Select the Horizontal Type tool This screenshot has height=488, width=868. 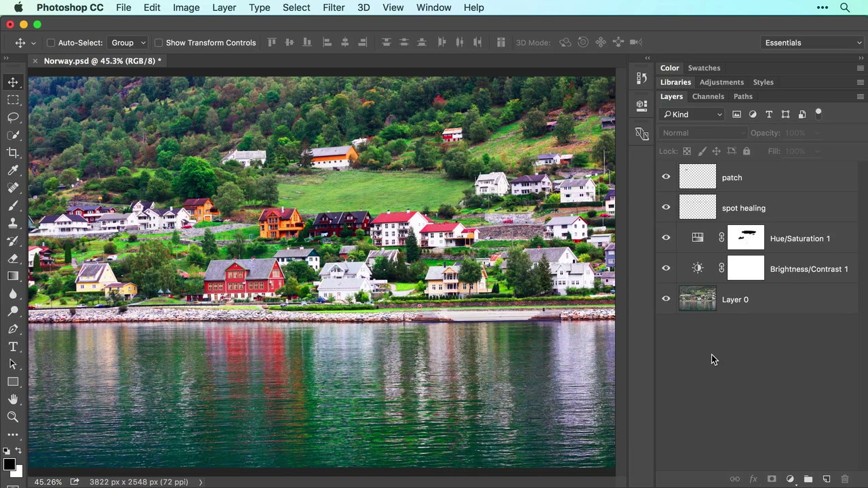pyautogui.click(x=13, y=346)
